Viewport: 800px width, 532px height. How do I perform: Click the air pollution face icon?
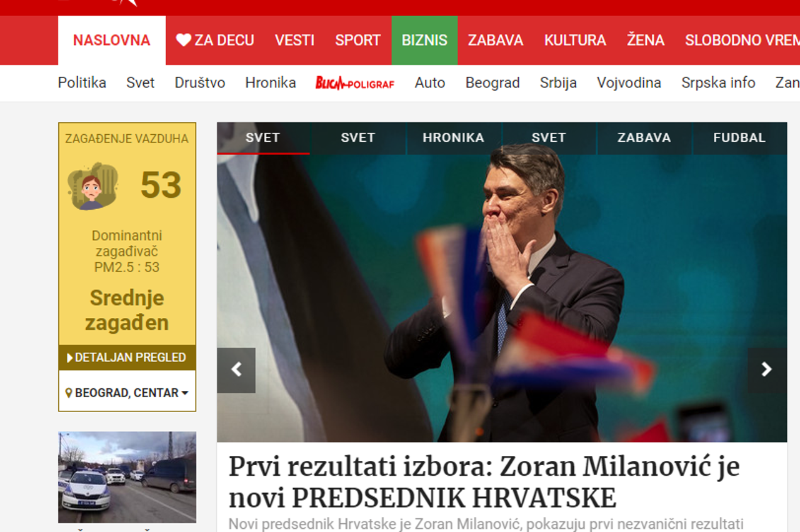click(x=92, y=186)
